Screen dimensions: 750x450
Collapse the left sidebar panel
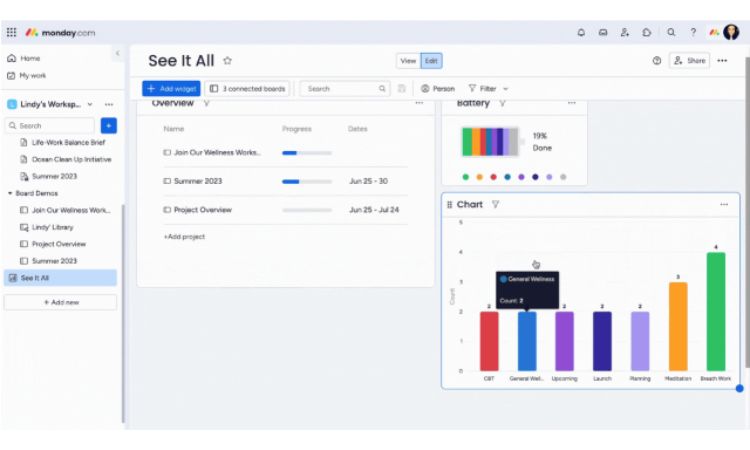(x=117, y=53)
